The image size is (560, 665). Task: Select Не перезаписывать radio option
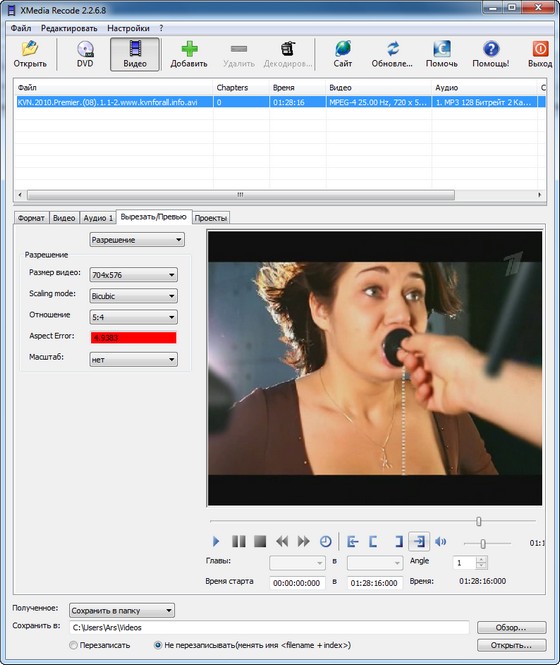(158, 645)
